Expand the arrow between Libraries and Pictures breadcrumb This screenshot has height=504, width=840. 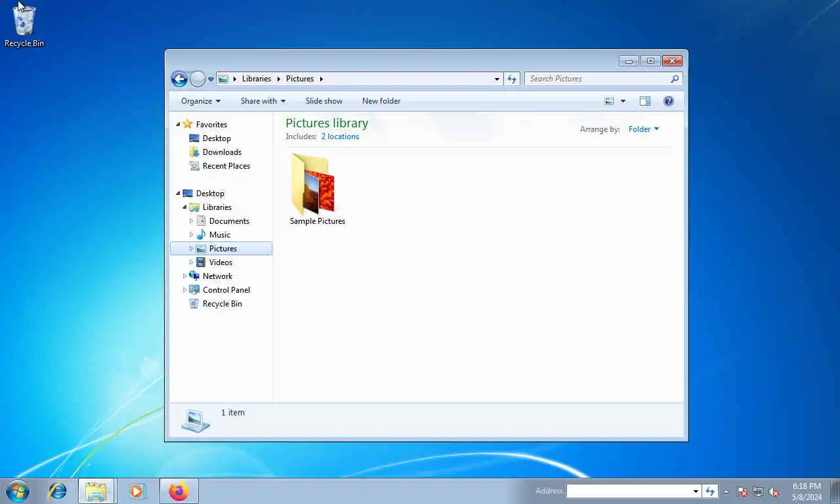278,79
